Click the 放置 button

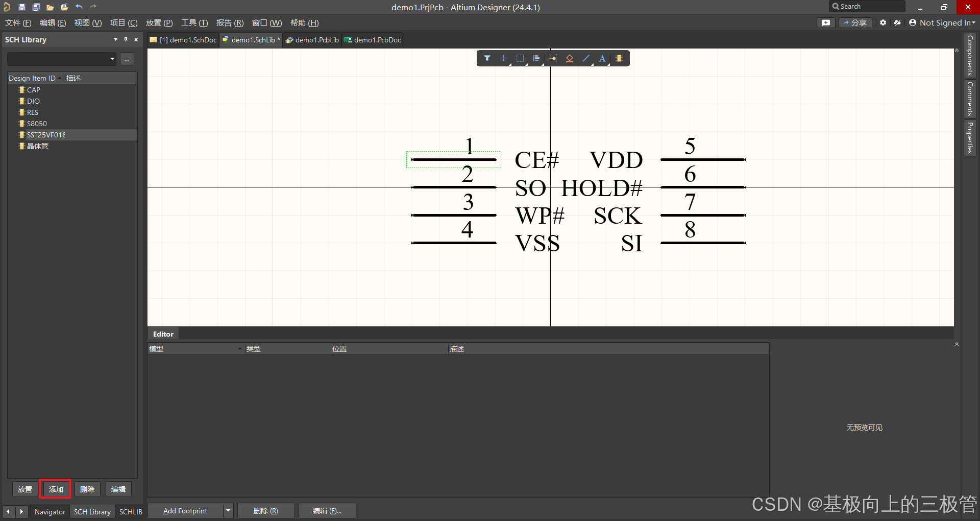[25, 489]
